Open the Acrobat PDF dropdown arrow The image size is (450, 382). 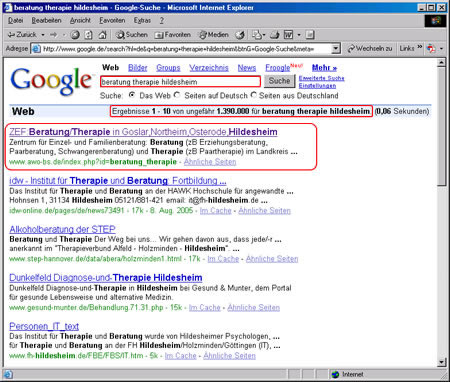click(441, 49)
